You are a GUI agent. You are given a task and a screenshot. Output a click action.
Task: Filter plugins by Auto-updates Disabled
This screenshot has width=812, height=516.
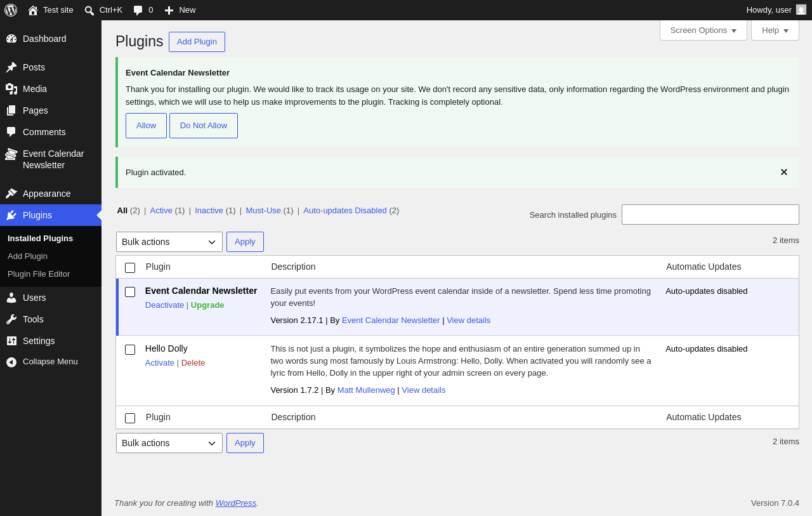[345, 211]
